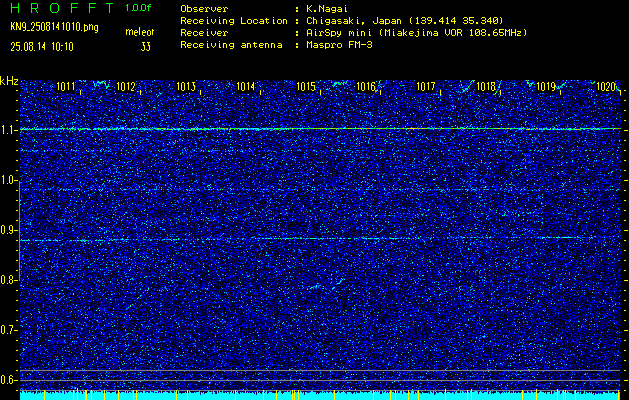Click the 1018 time marker
This screenshot has width=629, height=400.
click(x=486, y=87)
